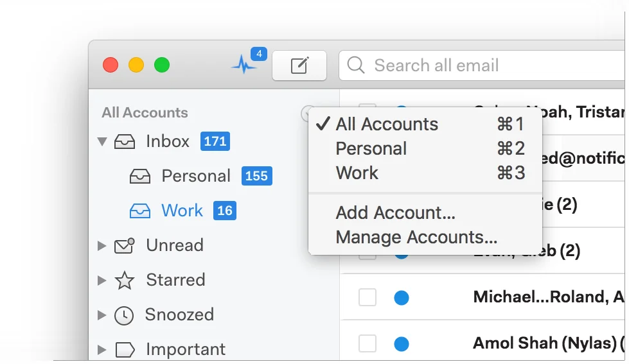Click the All Accounts sidebar heading

(145, 112)
